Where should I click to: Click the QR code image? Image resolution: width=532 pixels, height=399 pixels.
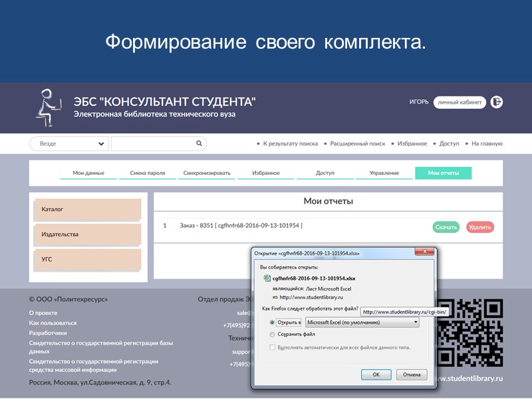[470, 332]
